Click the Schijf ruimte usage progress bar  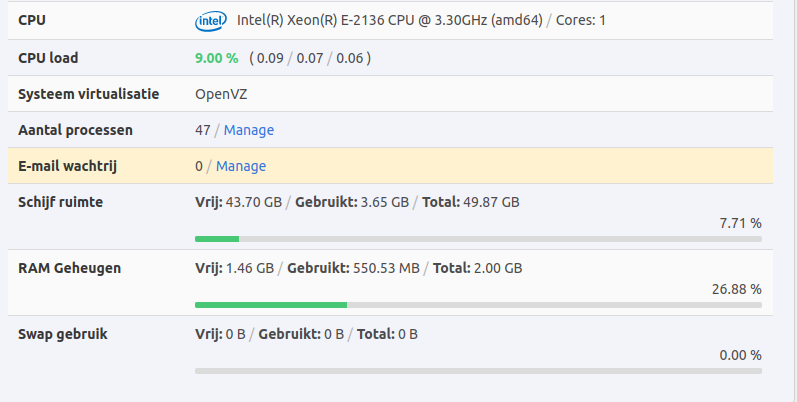(478, 238)
